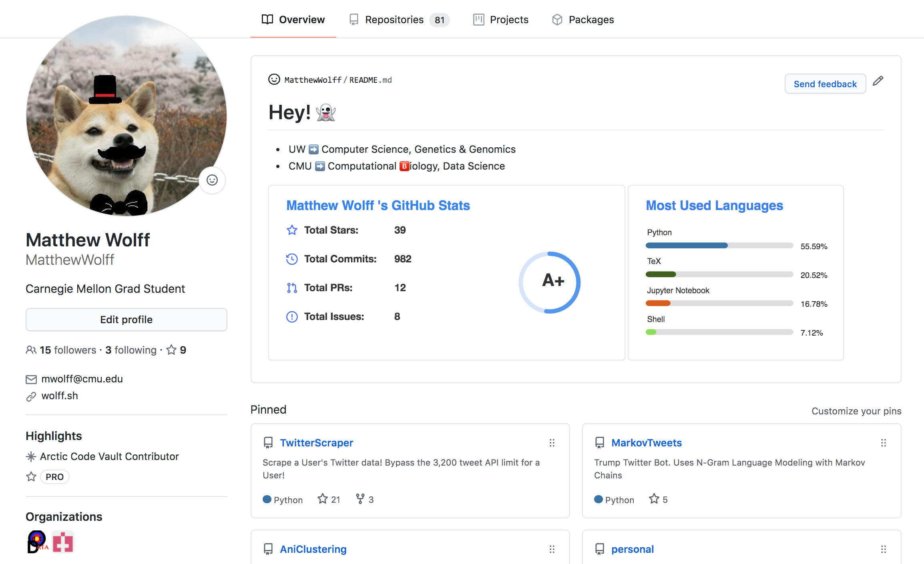The width and height of the screenshot is (924, 564).
Task: Click TwitterScraper fork count icon
Action: (360, 499)
